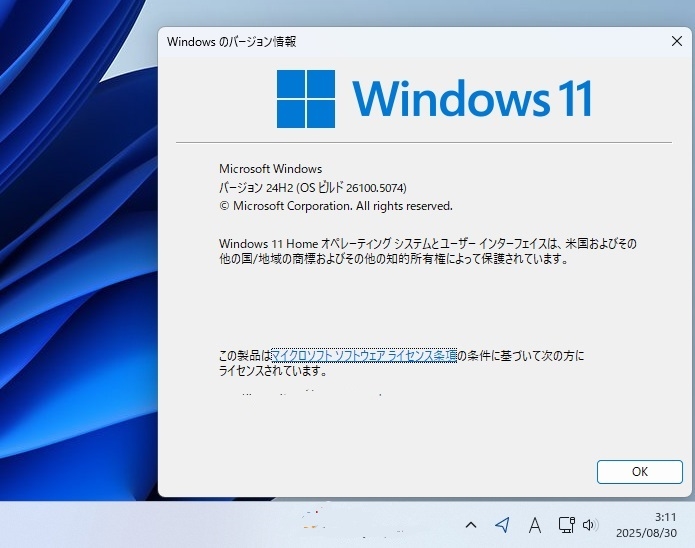Click the date 2025/08/30 in taskbar

(x=646, y=533)
